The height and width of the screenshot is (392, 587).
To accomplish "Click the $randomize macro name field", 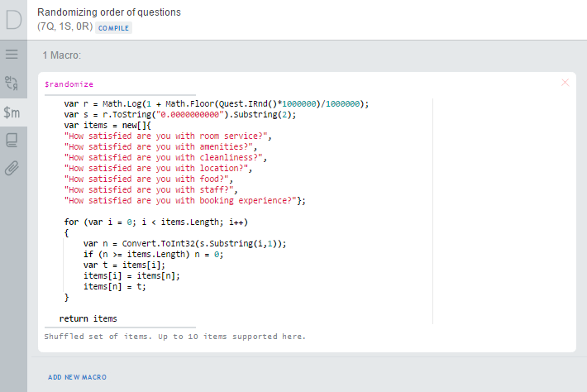I will 69,84.
